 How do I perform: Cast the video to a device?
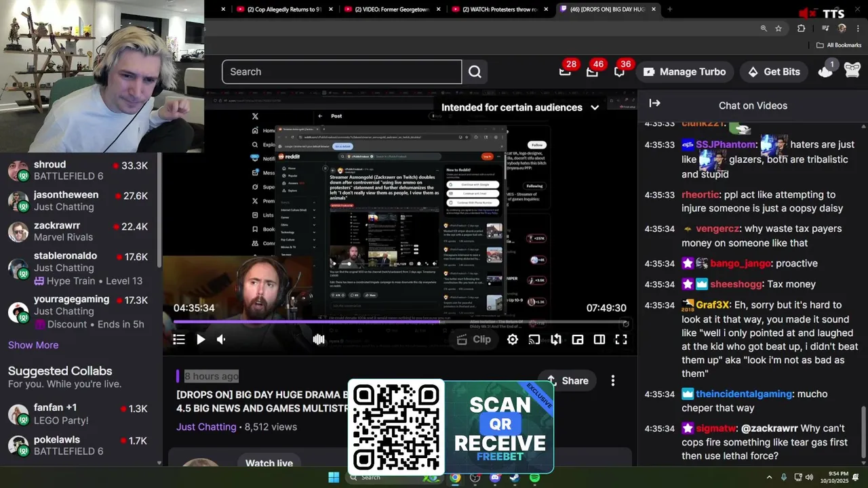pyautogui.click(x=534, y=340)
